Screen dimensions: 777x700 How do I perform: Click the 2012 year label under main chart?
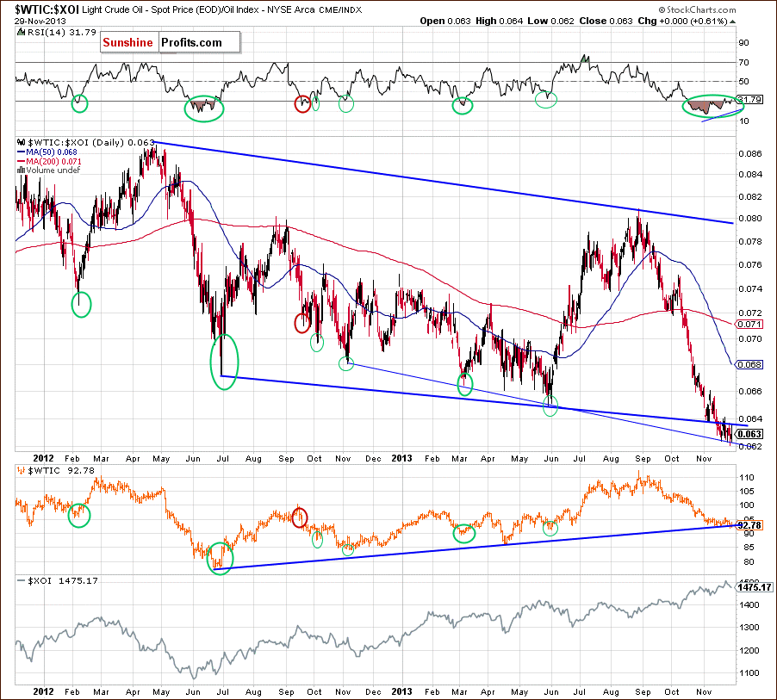(x=44, y=458)
